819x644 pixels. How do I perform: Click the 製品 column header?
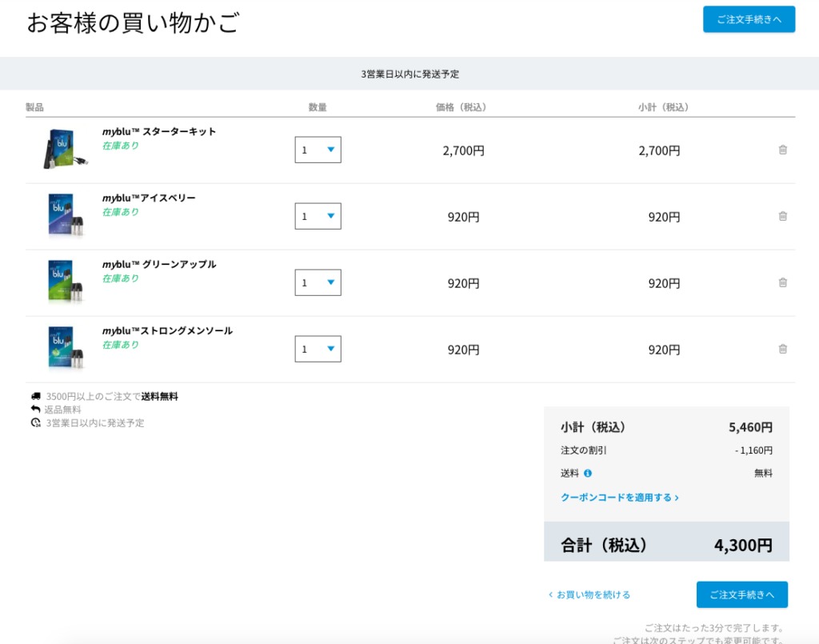pos(34,107)
